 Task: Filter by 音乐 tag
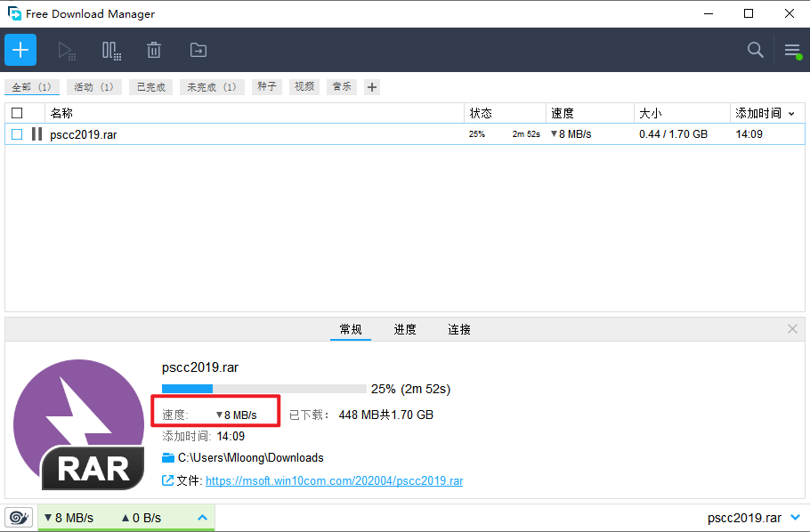point(342,87)
